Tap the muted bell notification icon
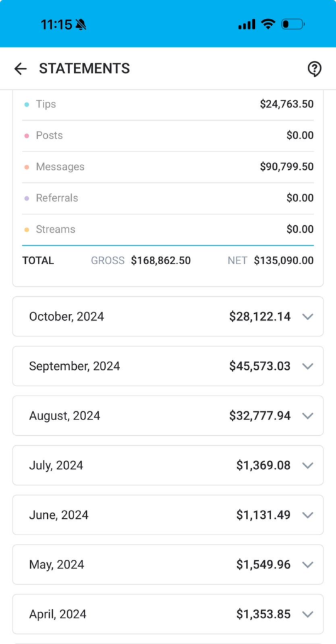 pyautogui.click(x=81, y=25)
